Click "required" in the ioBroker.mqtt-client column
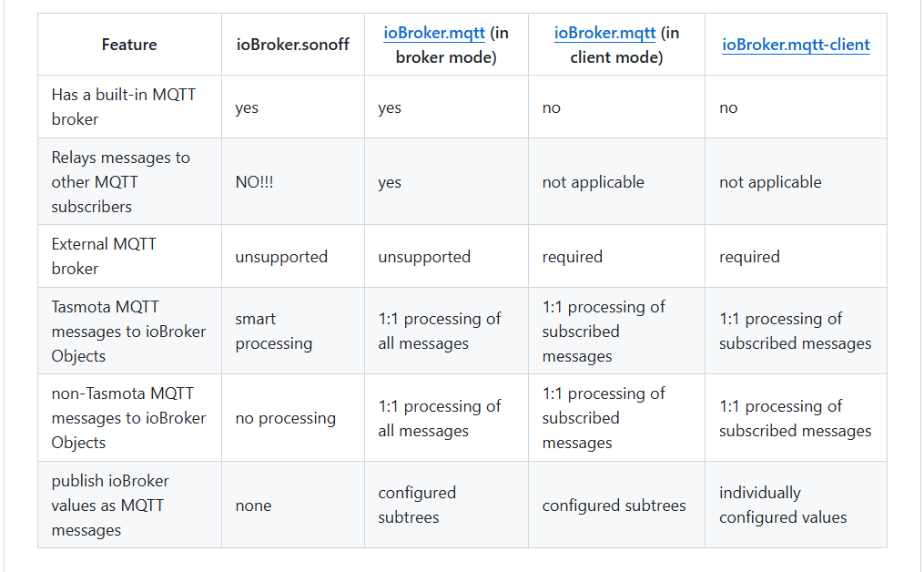924x572 pixels. (749, 257)
